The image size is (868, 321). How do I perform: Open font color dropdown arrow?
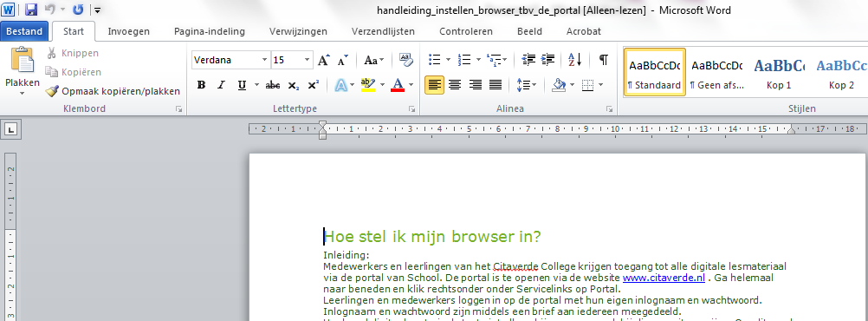(x=411, y=85)
